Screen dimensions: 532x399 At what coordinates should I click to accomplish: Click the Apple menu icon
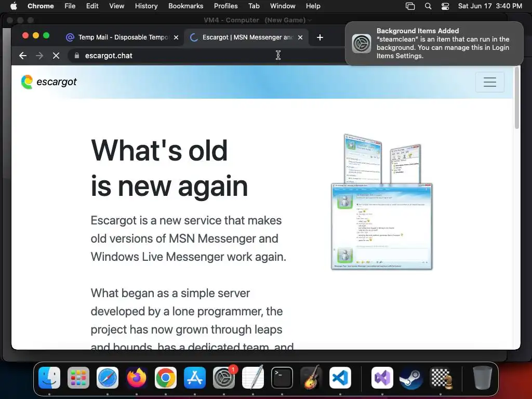[x=13, y=6]
